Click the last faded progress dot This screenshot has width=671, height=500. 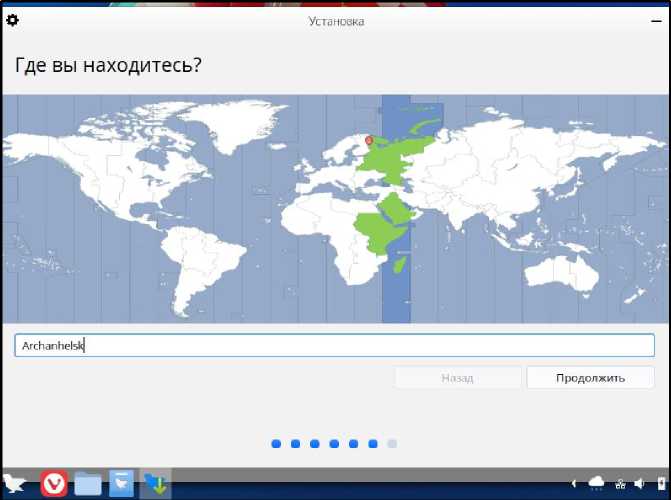coord(392,443)
